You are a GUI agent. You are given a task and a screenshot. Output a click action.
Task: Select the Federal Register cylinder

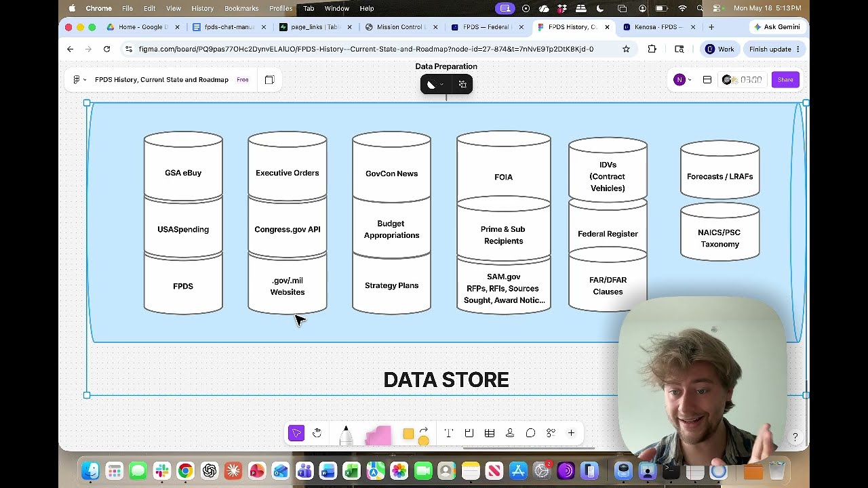[x=608, y=230]
